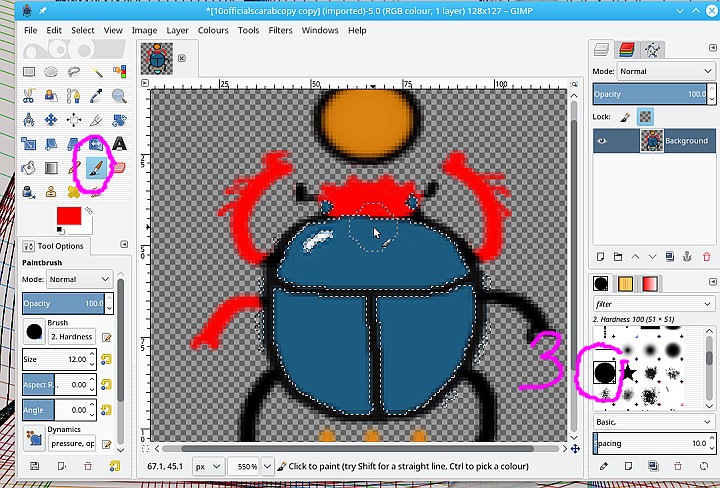This screenshot has height=488, width=720.
Task: Close the scarab image tab
Action: (182, 58)
